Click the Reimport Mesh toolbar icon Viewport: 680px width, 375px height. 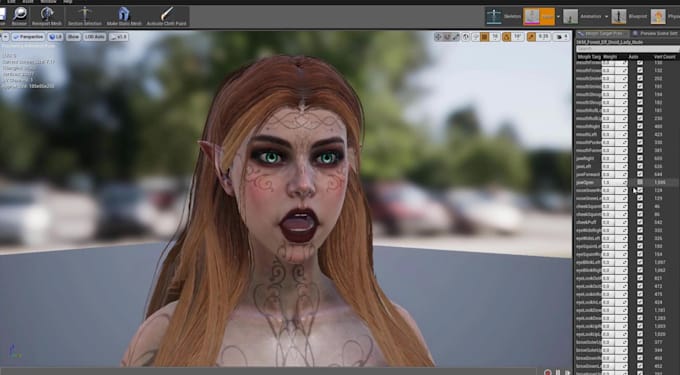47,16
